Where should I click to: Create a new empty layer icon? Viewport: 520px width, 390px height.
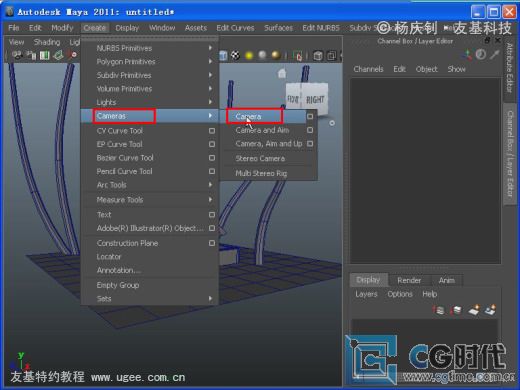(474, 310)
